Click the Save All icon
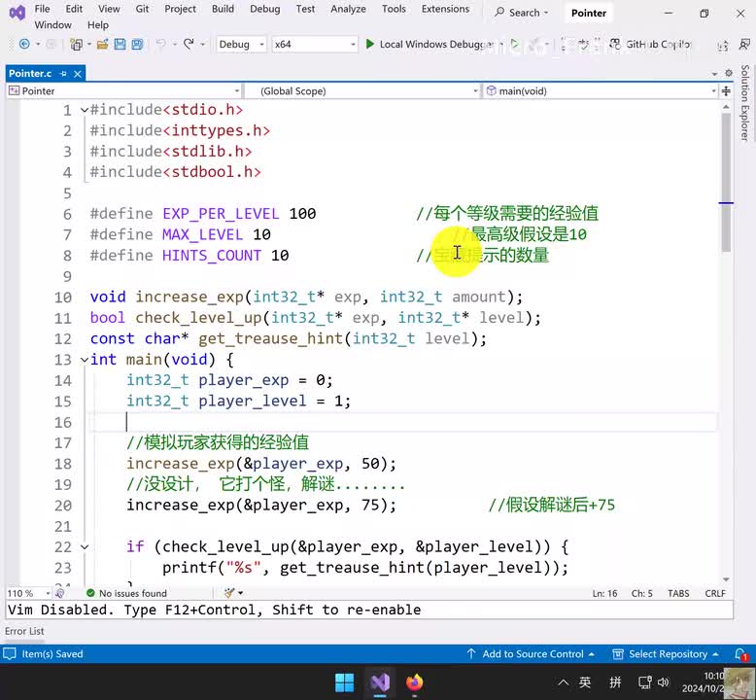 pyautogui.click(x=137, y=45)
